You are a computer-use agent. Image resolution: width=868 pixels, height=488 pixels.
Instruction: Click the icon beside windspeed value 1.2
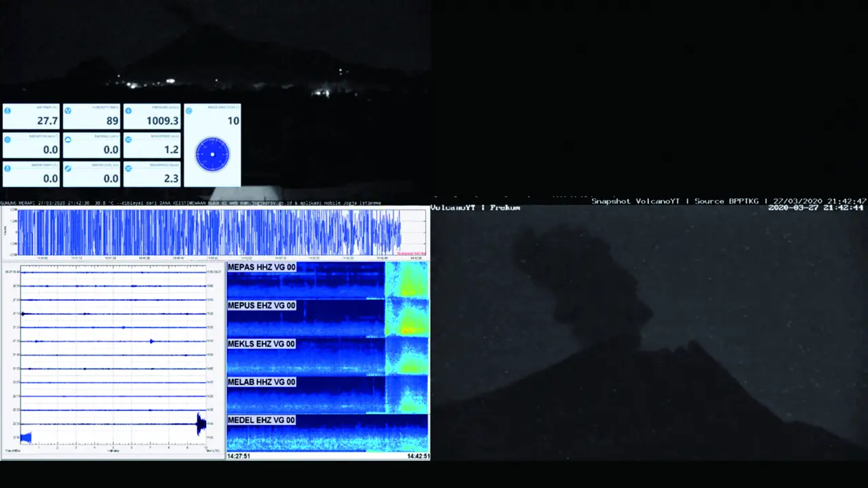(128, 139)
